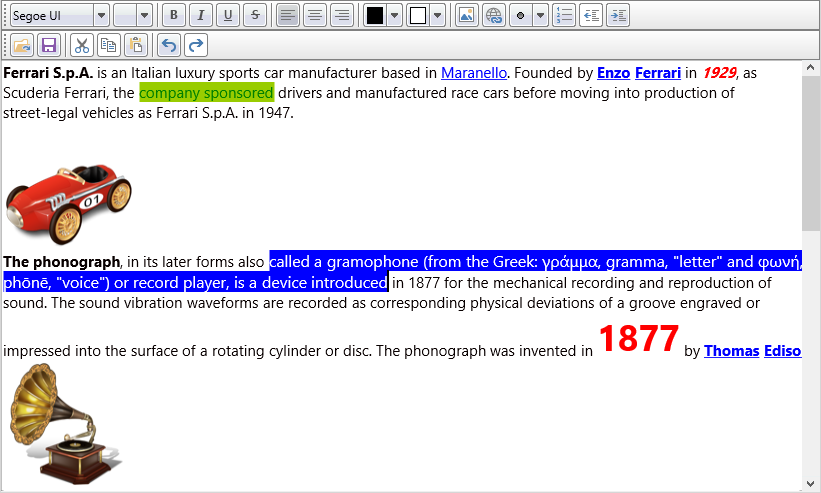Viewport: 821px width, 493px height.
Task: Click bold "The phonograph" text
Action: (62, 262)
